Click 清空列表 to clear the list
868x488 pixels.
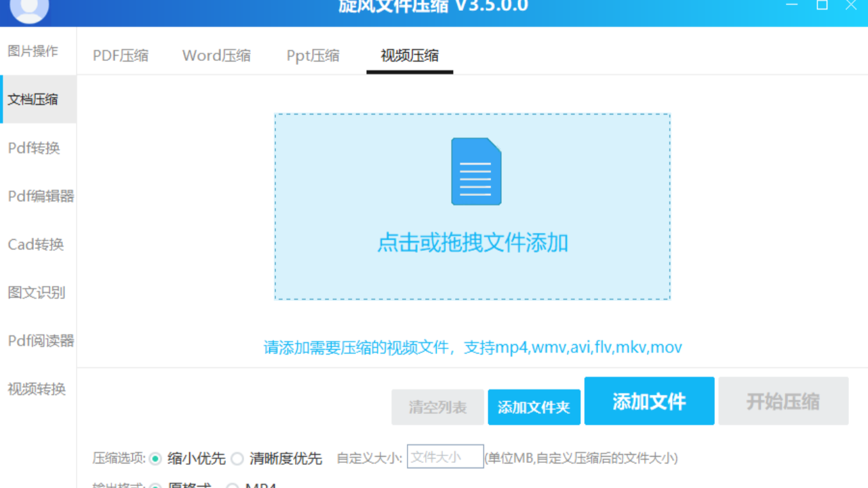pyautogui.click(x=437, y=401)
